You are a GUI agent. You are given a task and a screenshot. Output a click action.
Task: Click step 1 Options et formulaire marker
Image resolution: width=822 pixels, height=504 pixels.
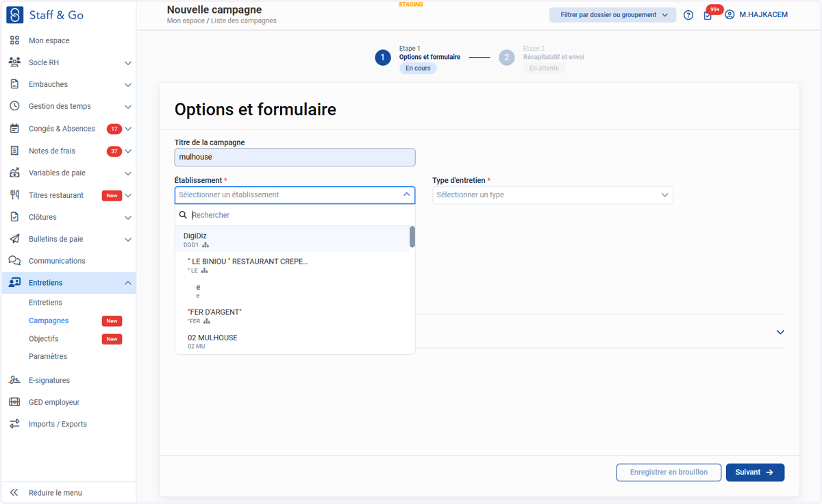click(x=383, y=58)
